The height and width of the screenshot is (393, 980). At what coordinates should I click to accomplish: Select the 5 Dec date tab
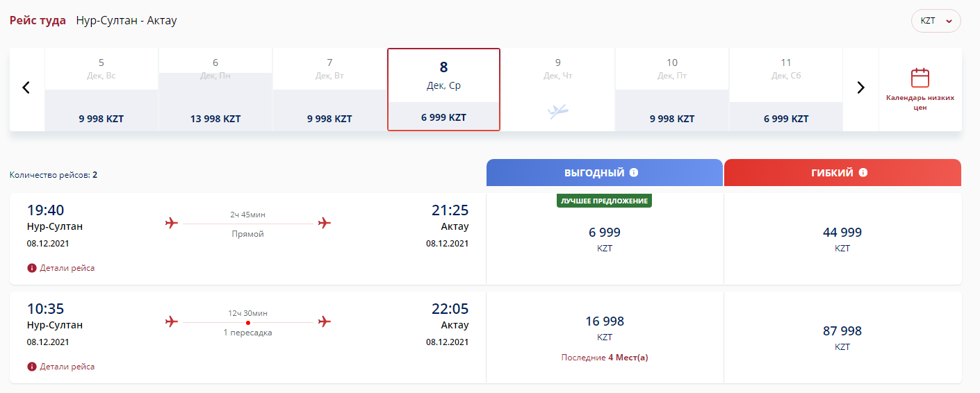click(x=101, y=89)
